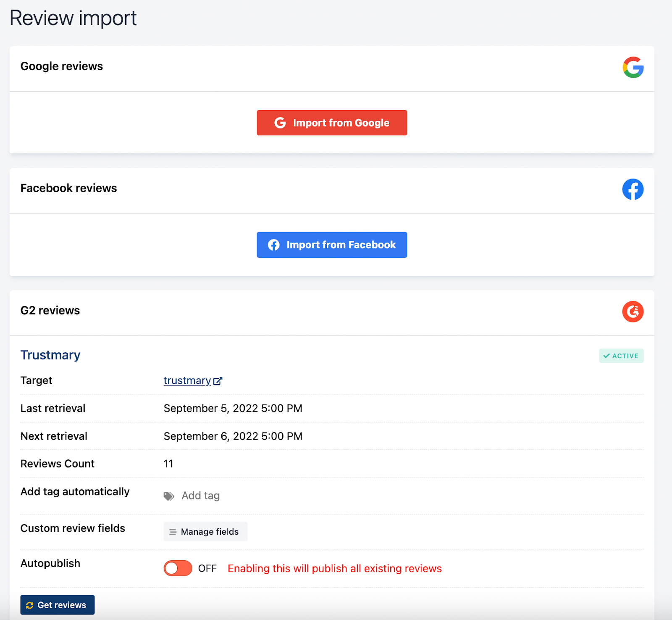Click the Facebook reviews section title
This screenshot has width=672, height=620.
(69, 188)
